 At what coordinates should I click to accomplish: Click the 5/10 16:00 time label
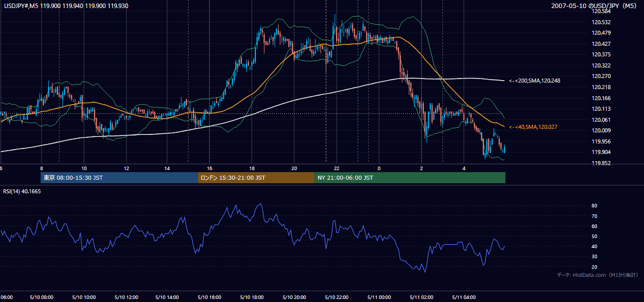tap(210, 297)
